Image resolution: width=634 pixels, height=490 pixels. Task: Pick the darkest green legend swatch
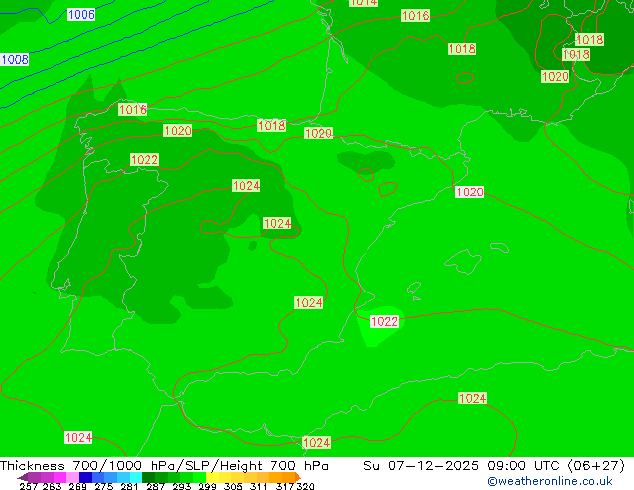[x=148, y=477]
